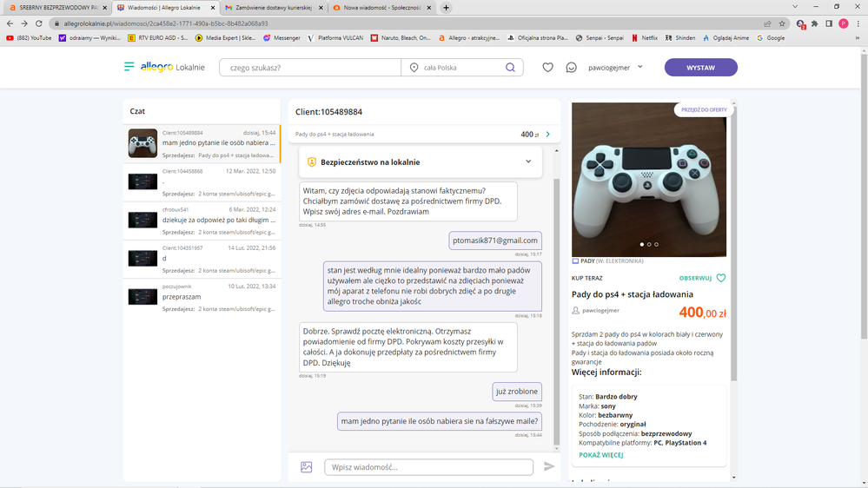Screen dimensions: 868x488
Task: Click browser back arrow
Action: pos(10,23)
